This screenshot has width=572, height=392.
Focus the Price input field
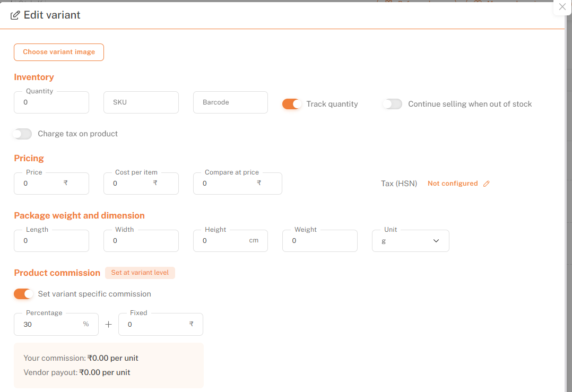click(x=51, y=184)
